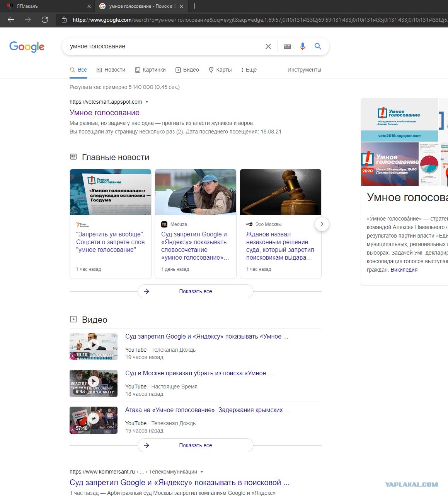The height and width of the screenshot is (496, 448).
Task: Open the 2020 Итоги broadcast image
Action: point(390,164)
